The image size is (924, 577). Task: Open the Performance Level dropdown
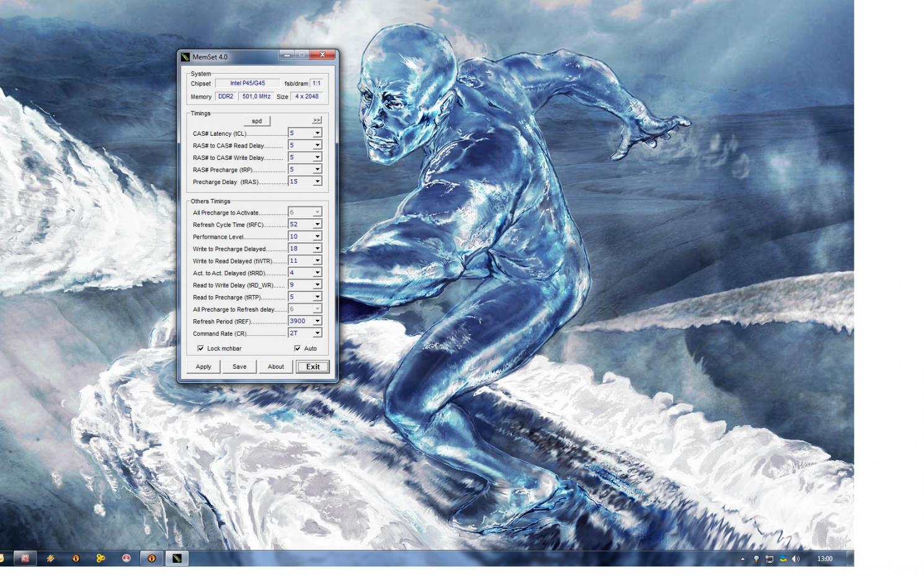tap(318, 236)
